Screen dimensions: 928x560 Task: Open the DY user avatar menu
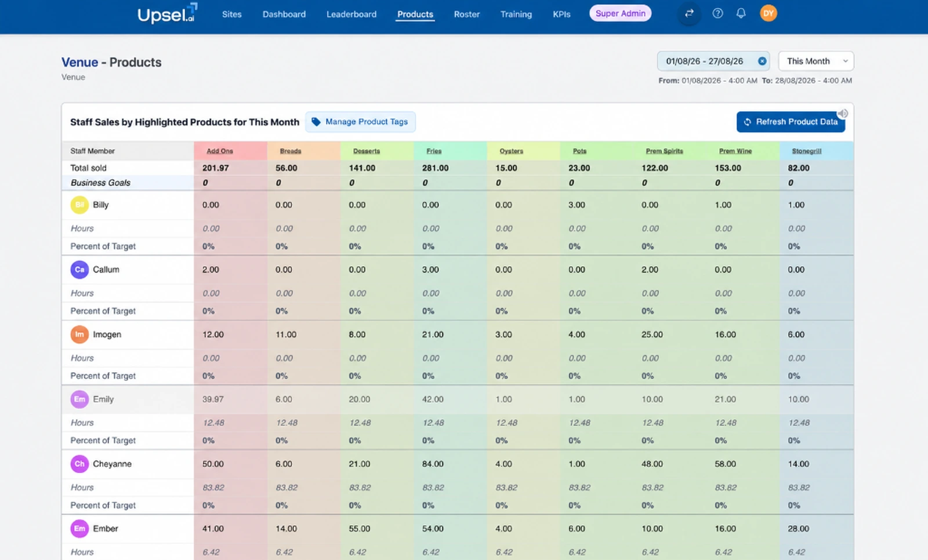(768, 13)
